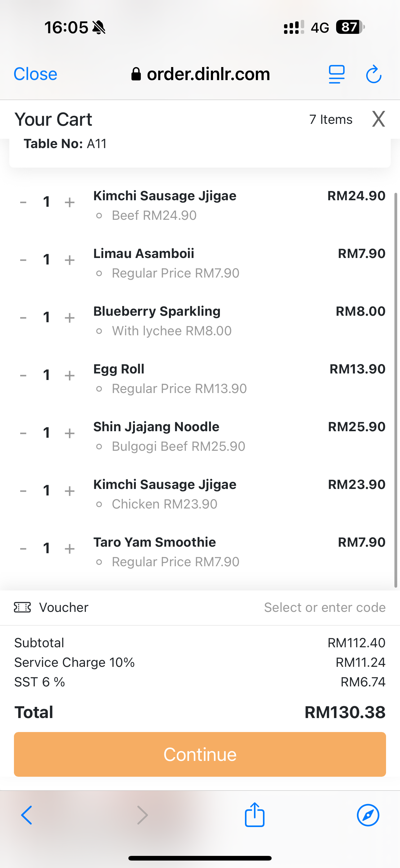Viewport: 400px width, 868px height.
Task: Increase Taro Yam Smoothie quantity
Action: (70, 549)
